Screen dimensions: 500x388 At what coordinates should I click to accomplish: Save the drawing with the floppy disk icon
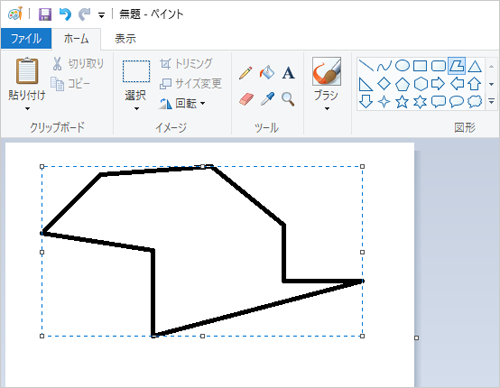(x=45, y=14)
